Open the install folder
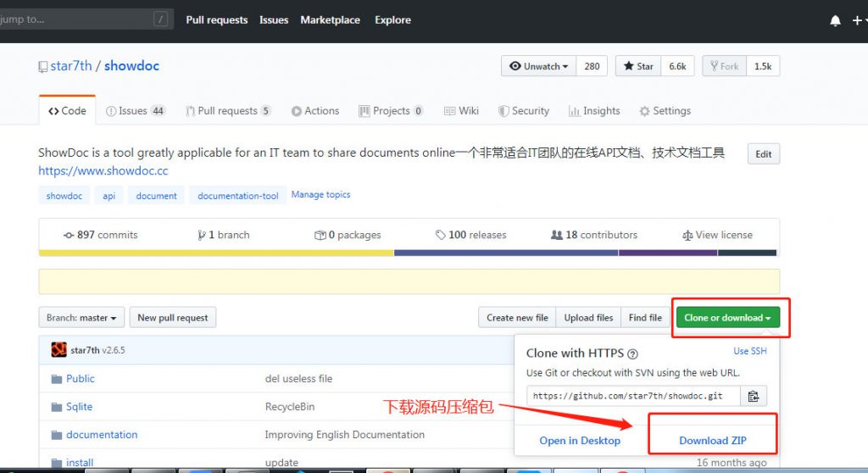Viewport: 868px width, 473px height. pos(80,462)
